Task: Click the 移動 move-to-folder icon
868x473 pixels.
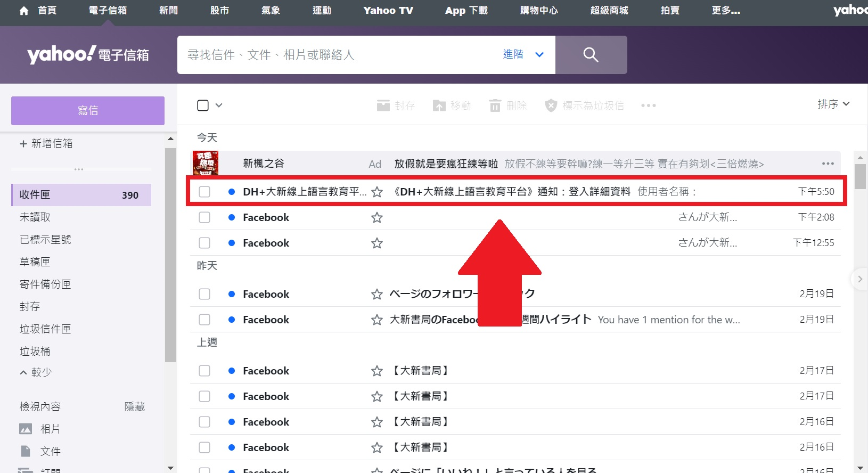Action: pyautogui.click(x=439, y=105)
